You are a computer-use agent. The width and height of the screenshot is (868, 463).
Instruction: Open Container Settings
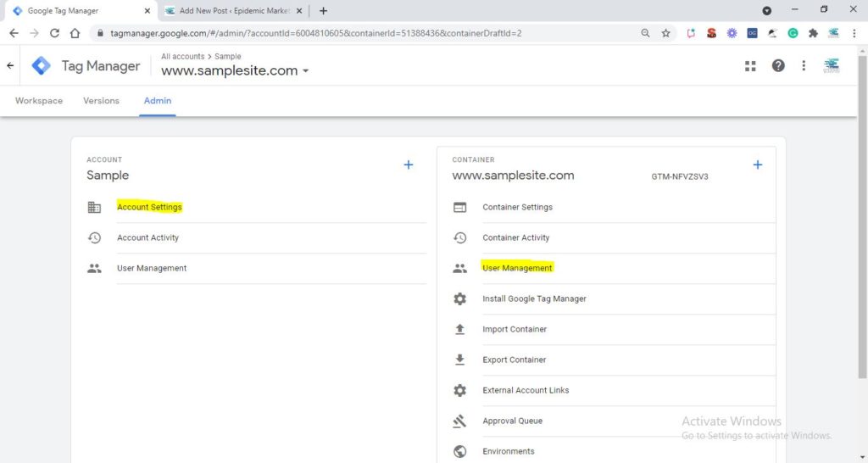click(x=518, y=207)
